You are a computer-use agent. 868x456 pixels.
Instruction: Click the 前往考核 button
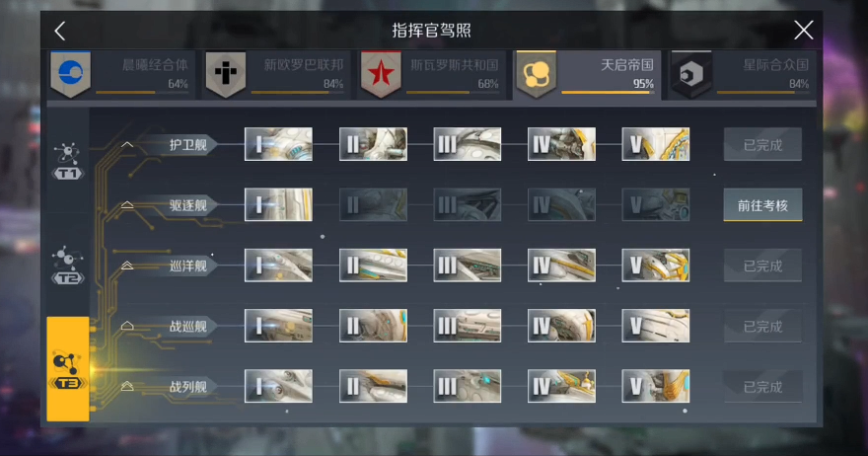click(762, 205)
